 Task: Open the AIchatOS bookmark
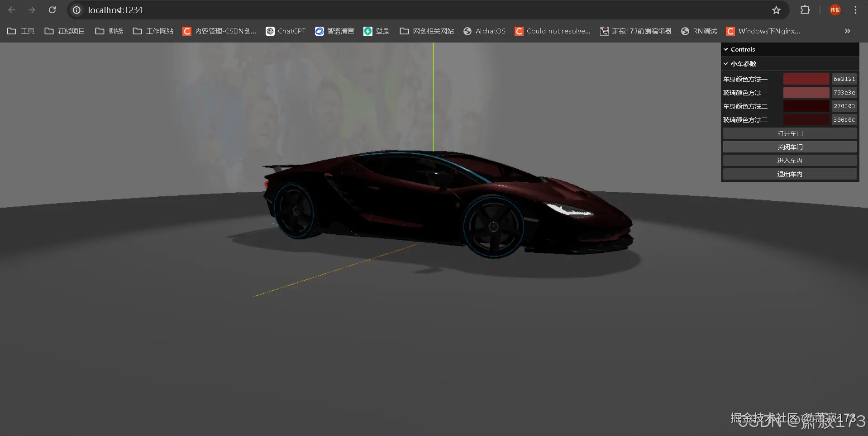pyautogui.click(x=484, y=31)
